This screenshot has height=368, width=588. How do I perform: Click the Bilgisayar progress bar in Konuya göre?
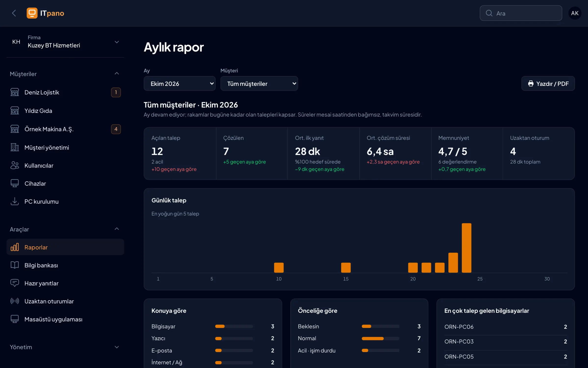tap(234, 326)
